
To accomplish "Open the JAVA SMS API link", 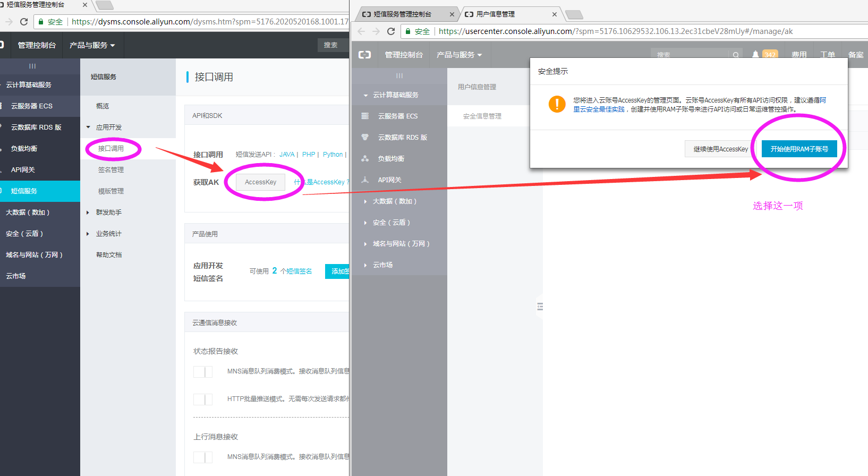I will click(287, 155).
